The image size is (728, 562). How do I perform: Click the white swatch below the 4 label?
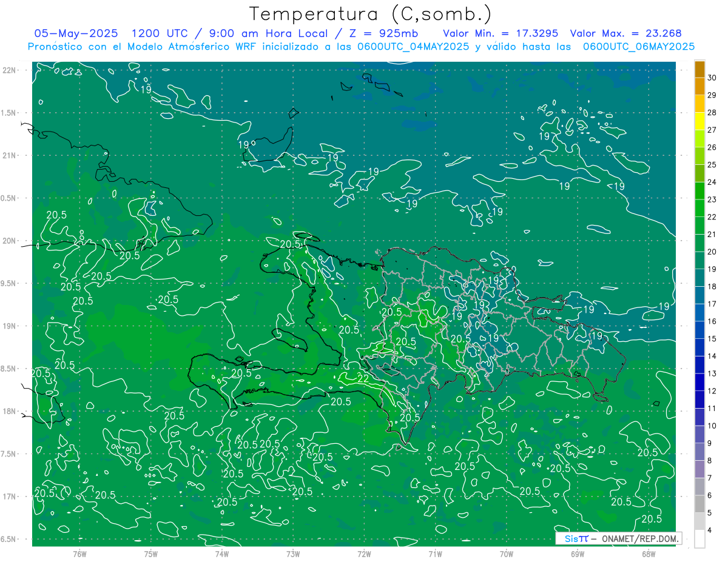[700, 539]
